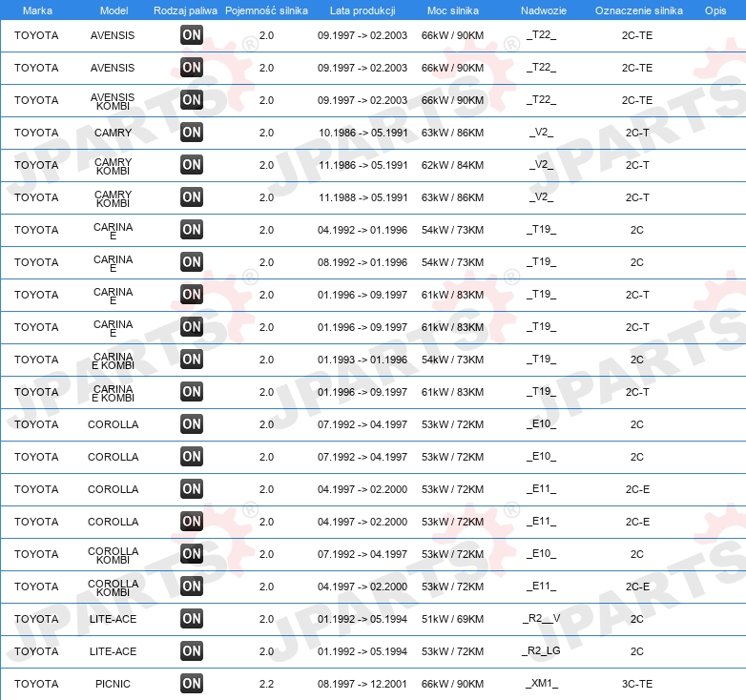
Task: Select the ON badge in the Lite-Ace 51kW row
Action: [192, 619]
